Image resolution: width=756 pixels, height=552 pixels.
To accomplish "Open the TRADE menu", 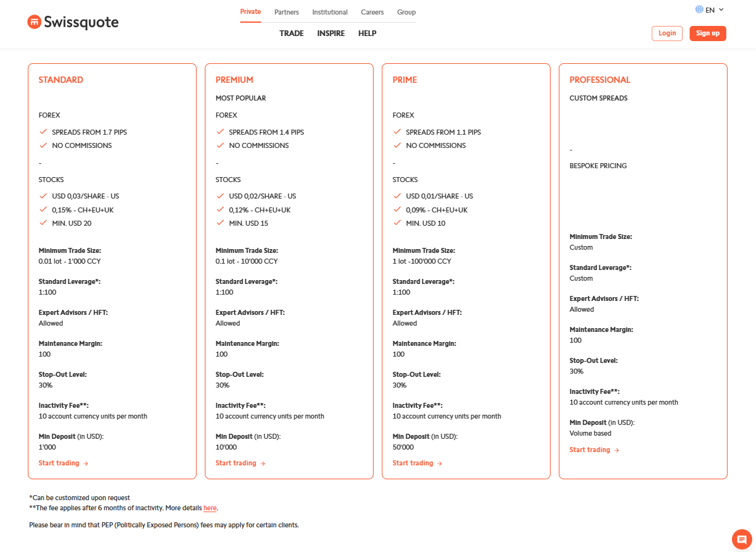I will 291,33.
